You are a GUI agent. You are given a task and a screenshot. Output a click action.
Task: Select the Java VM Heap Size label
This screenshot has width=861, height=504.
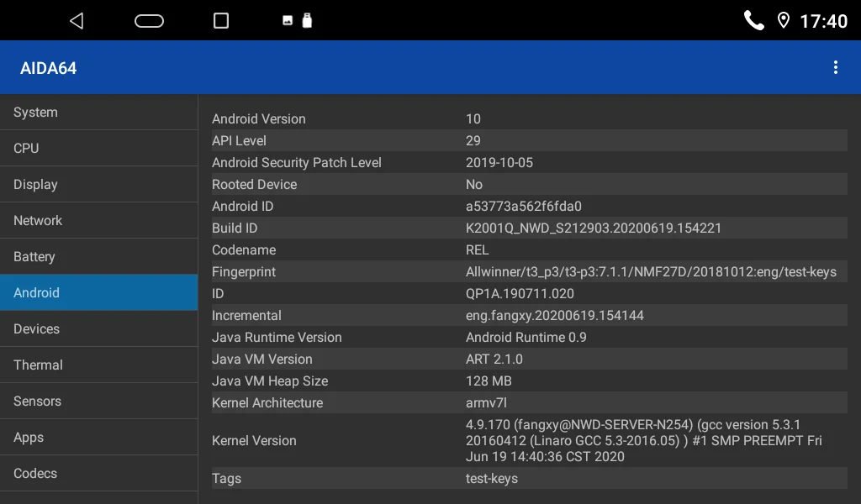(270, 381)
